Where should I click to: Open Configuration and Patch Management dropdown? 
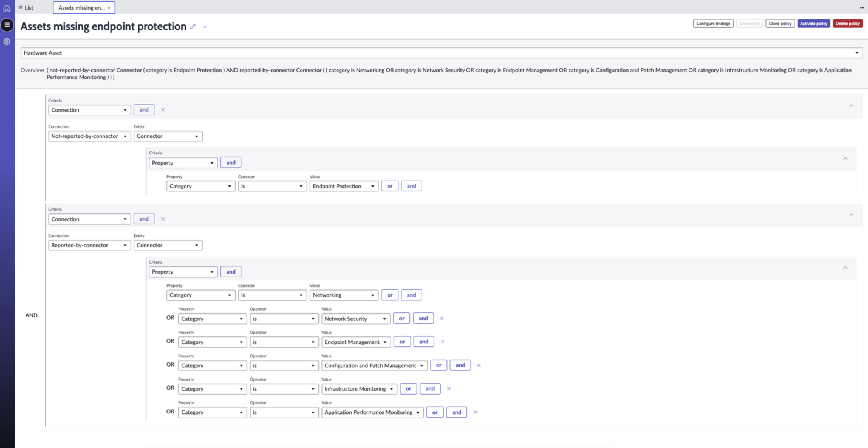pyautogui.click(x=374, y=366)
